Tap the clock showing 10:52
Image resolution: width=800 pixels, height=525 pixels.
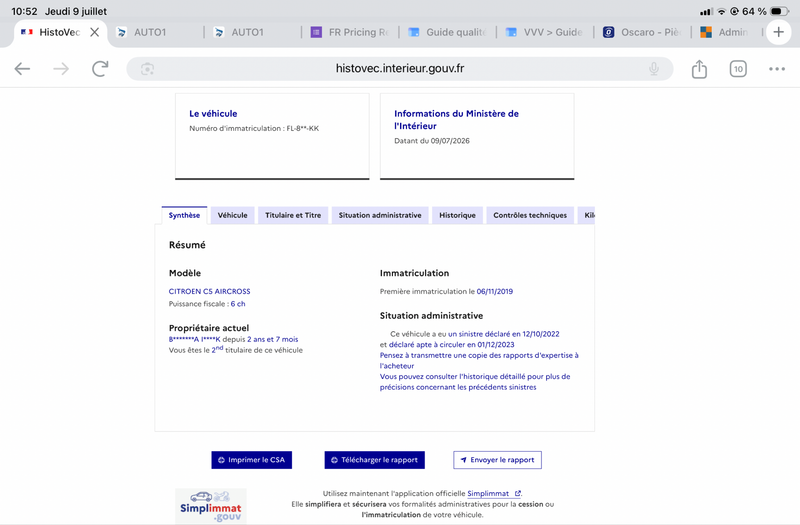[24, 11]
